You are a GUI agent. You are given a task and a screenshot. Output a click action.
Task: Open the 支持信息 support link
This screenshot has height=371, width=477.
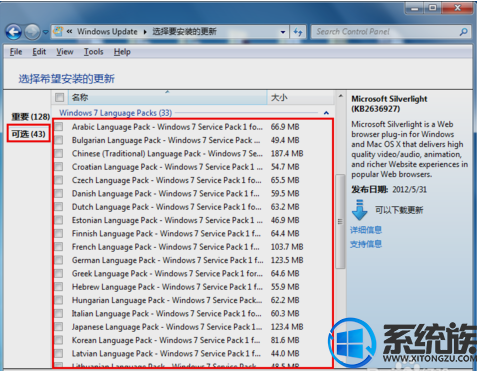click(366, 244)
